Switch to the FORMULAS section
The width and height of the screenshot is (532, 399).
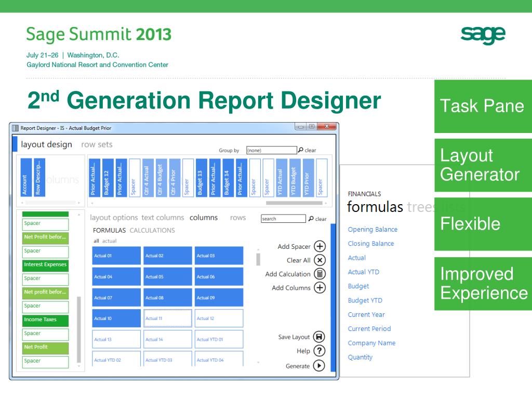point(109,230)
